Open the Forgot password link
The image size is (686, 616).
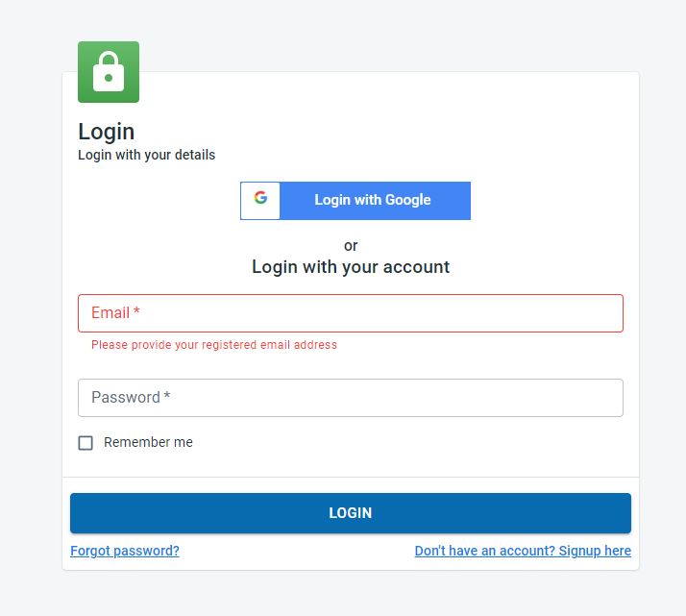(125, 551)
